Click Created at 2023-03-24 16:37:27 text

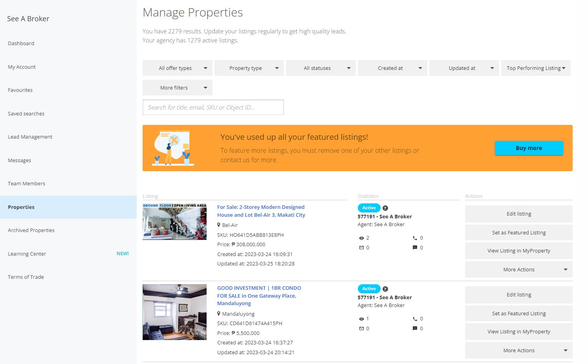click(x=255, y=343)
